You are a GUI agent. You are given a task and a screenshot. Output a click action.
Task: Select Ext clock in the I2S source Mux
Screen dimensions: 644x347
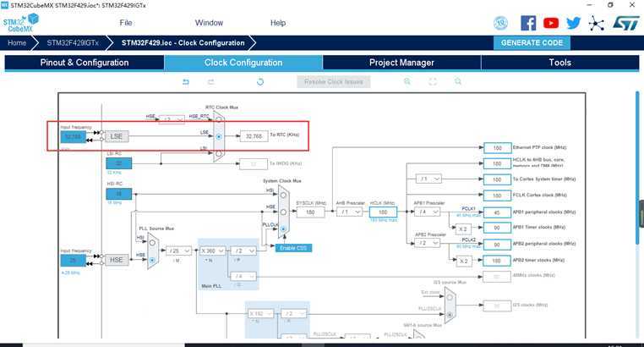click(450, 297)
